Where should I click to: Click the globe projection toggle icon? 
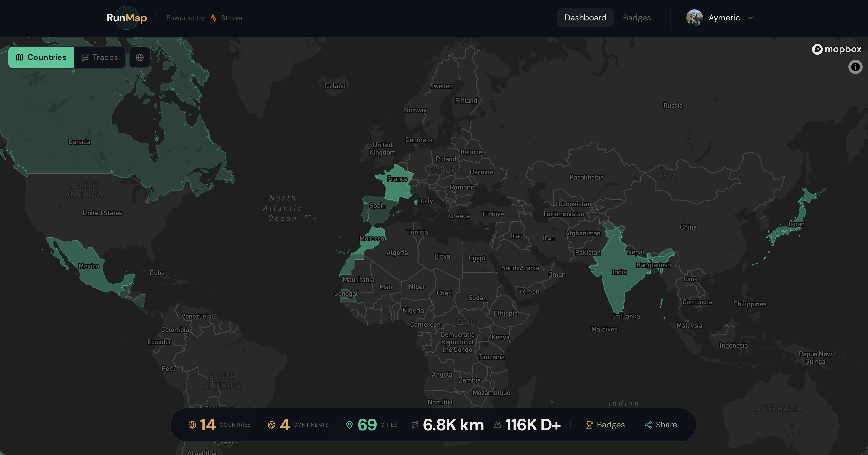(x=139, y=58)
